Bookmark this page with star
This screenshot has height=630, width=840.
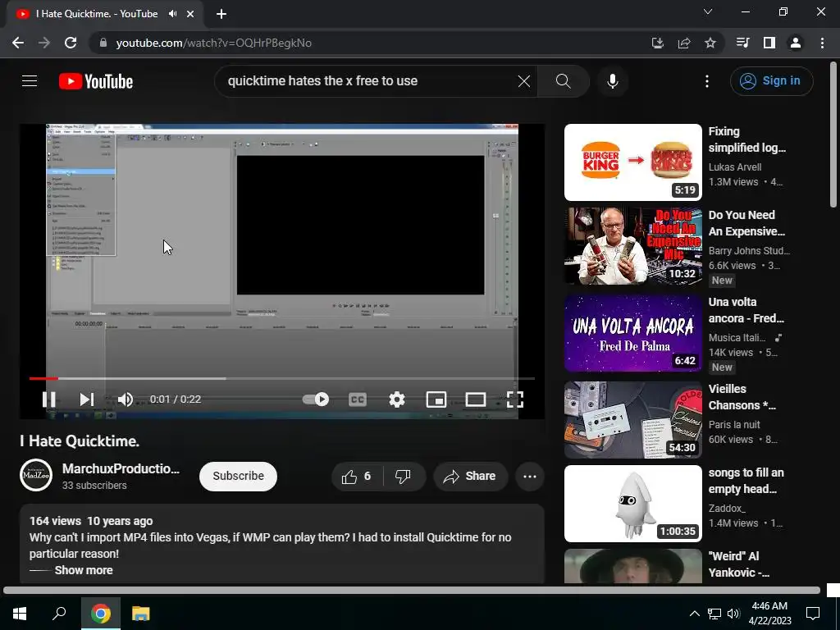coord(710,43)
